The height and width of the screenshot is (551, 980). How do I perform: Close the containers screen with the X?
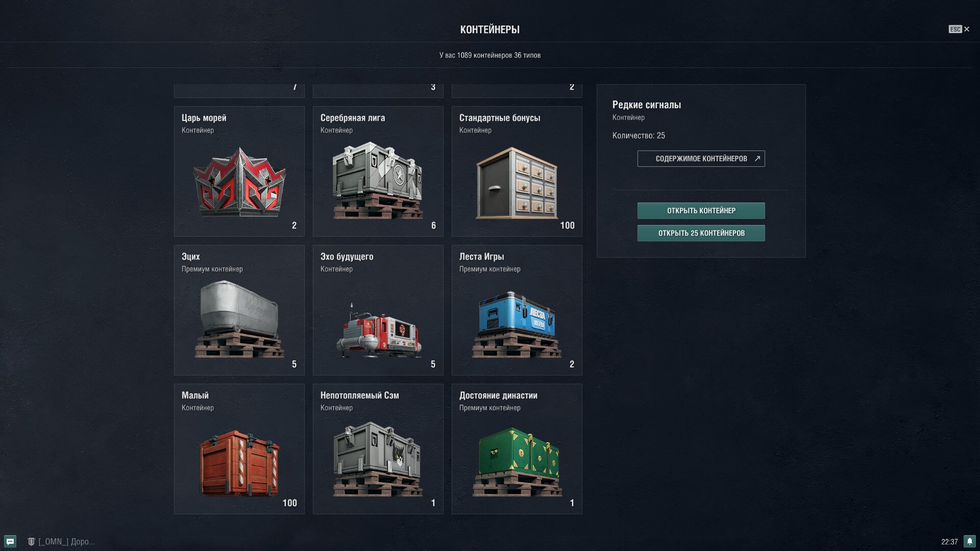pyautogui.click(x=967, y=29)
